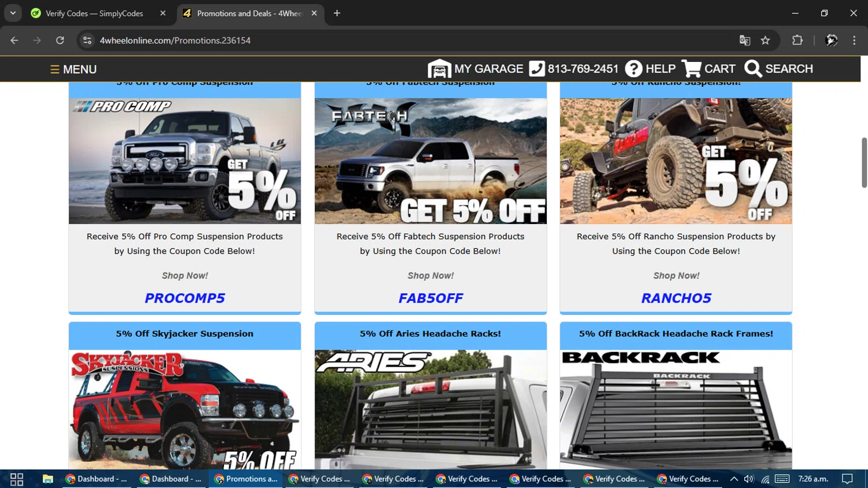Image resolution: width=868 pixels, height=488 pixels.
Task: Click the taskbar clock 7:26 a.m.
Action: click(x=813, y=479)
